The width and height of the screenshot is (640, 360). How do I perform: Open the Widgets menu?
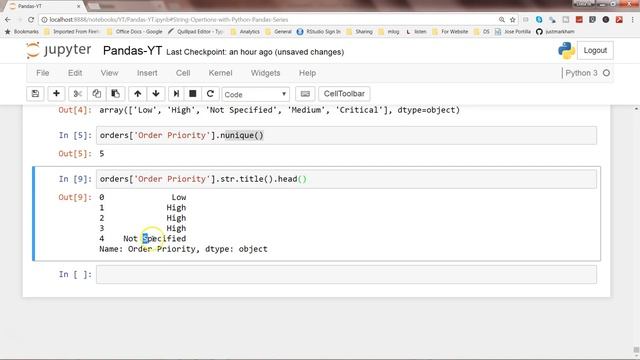(265, 73)
